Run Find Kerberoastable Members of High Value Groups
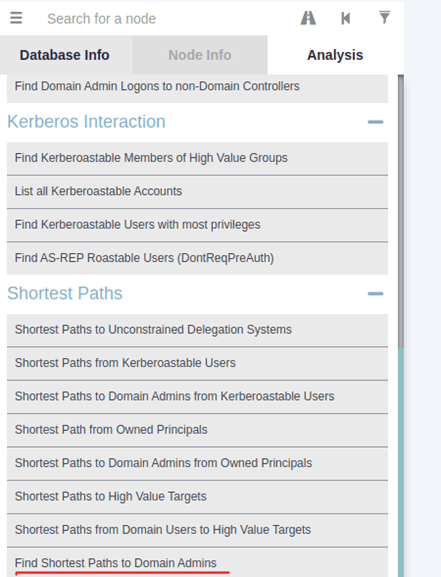Image resolution: width=441 pixels, height=577 pixels. (x=197, y=158)
